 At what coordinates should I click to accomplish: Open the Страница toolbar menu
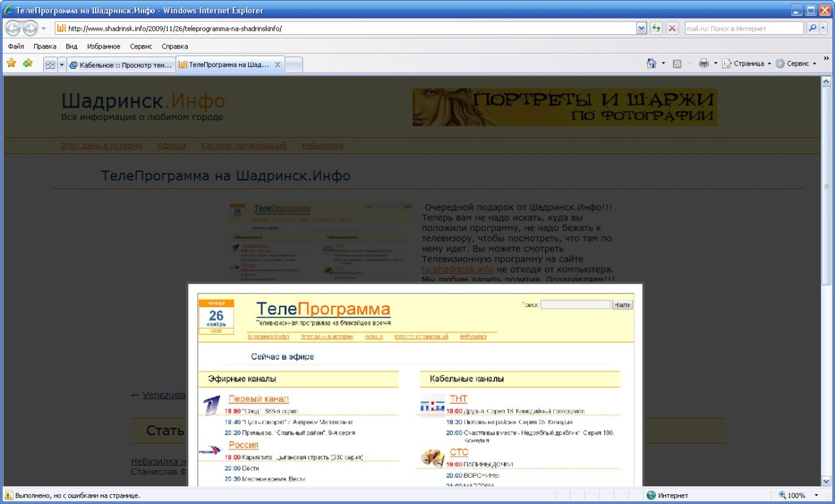[747, 64]
